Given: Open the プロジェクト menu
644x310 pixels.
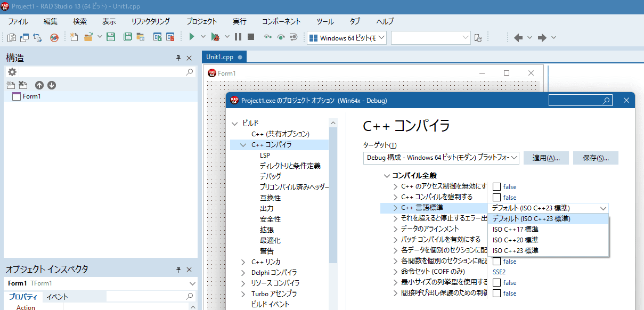Looking at the screenshot, I should (202, 21).
